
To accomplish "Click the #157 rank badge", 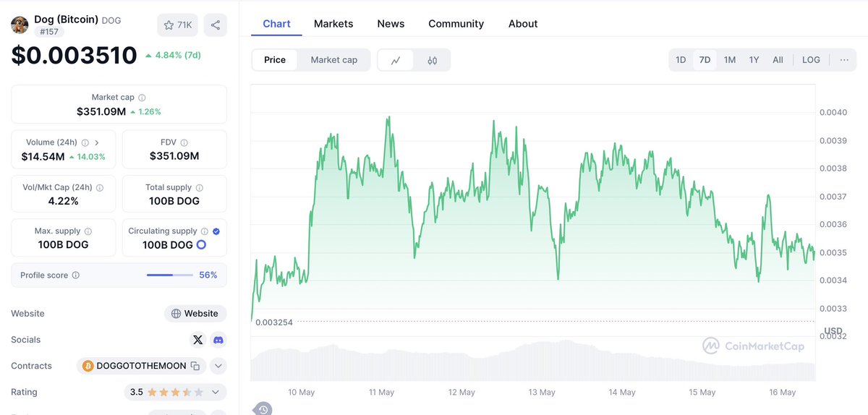I will click(x=49, y=32).
